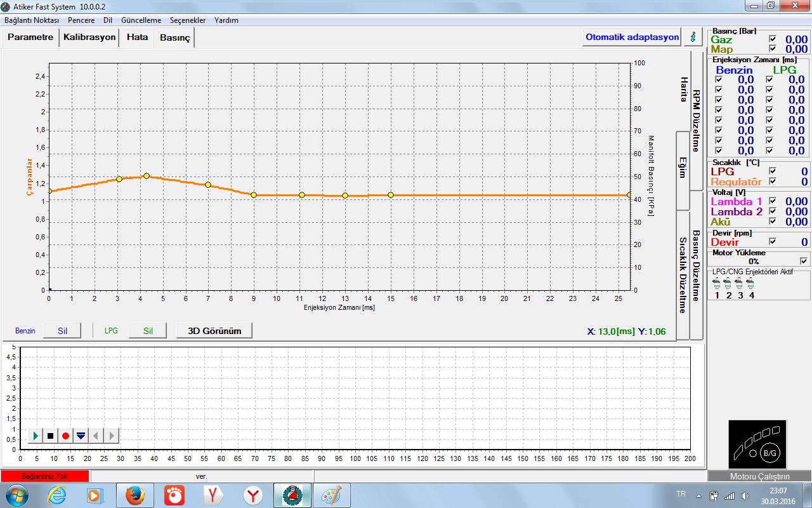
Task: Click the red Bağlantınız Yok status
Action: click(45, 476)
